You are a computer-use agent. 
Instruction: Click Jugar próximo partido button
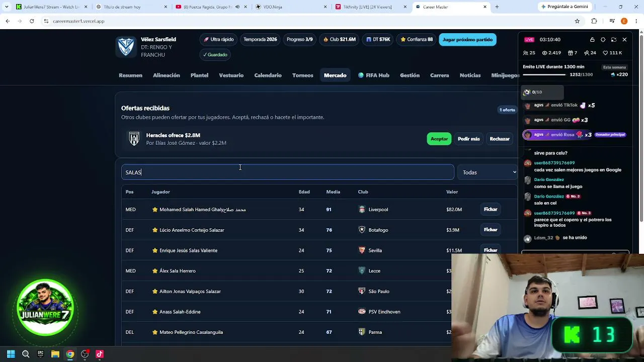pos(467,40)
